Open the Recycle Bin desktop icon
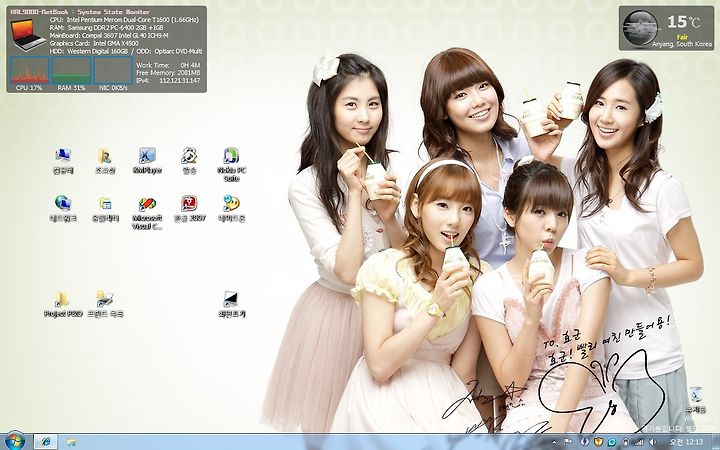The image size is (720, 450). [696, 399]
